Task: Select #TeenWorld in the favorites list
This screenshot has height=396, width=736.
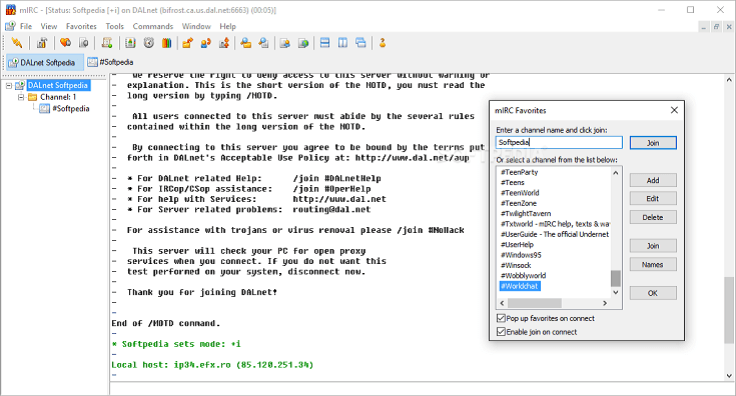Action: 520,193
